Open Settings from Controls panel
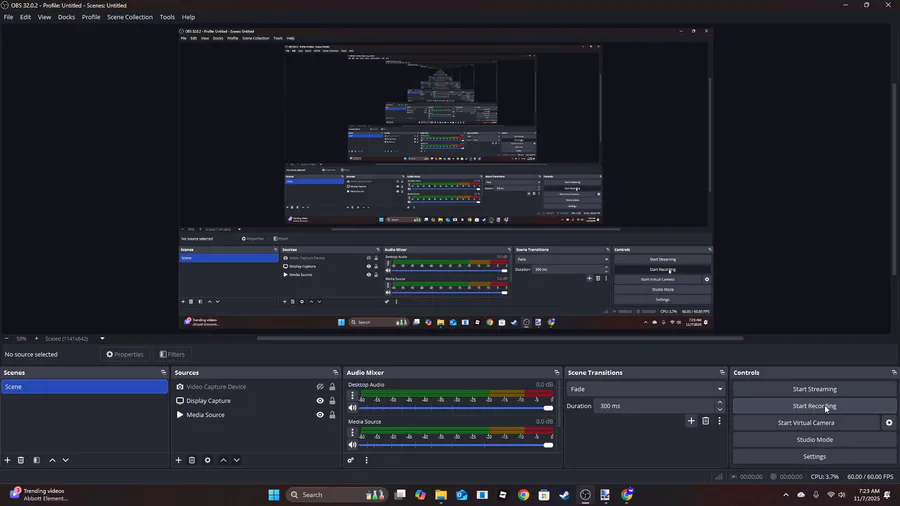 pyautogui.click(x=814, y=457)
